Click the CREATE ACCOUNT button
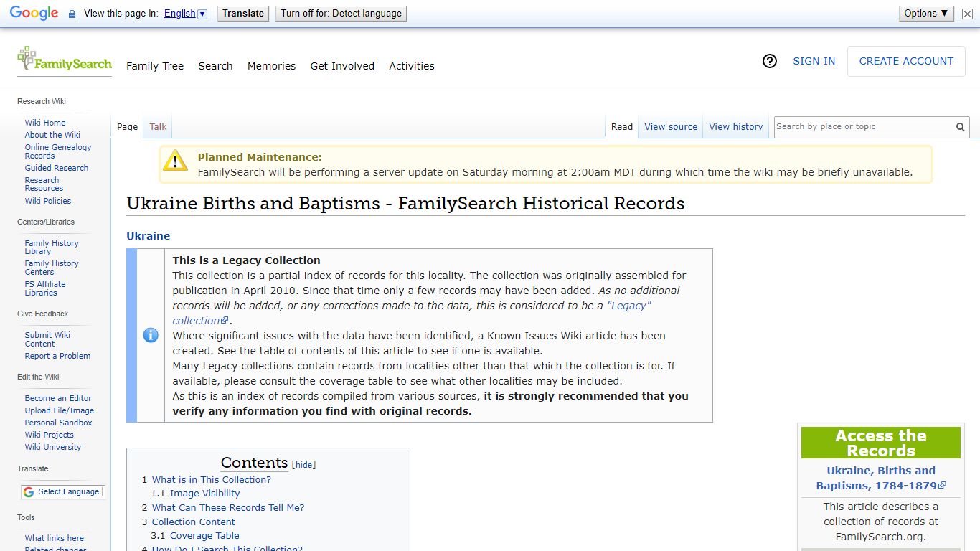The width and height of the screenshot is (980, 551). tap(906, 61)
